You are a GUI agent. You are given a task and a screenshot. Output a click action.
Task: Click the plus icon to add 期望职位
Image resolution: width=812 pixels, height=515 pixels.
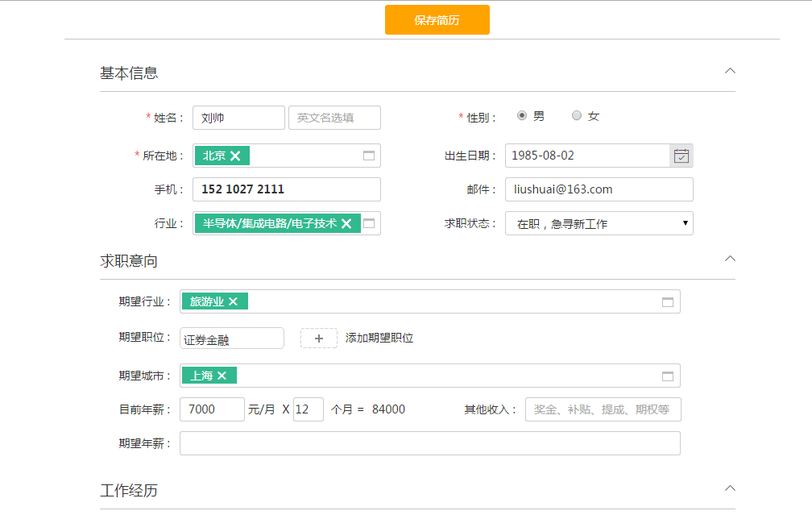click(x=319, y=338)
